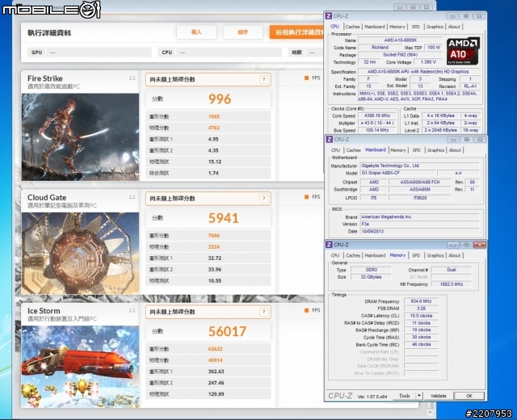This screenshot has height=420, width=517.
Task: Switch to Memory tab in top CPU-Z window
Action: 397,27
